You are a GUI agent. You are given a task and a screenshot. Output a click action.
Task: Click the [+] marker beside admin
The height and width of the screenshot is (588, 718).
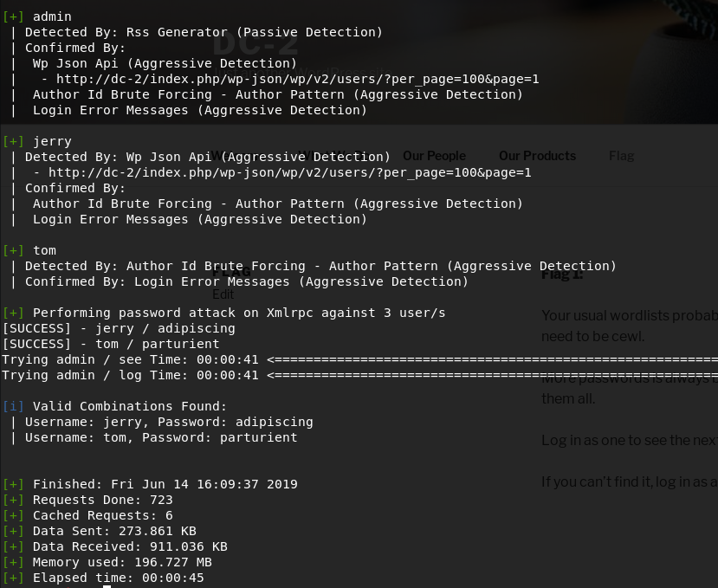[13, 16]
